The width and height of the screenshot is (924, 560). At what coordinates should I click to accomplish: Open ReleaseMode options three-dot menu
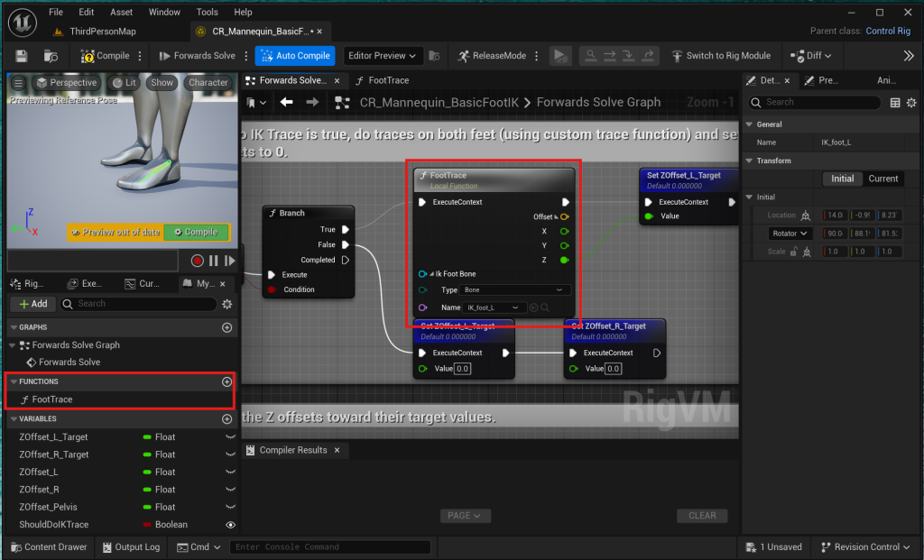(536, 56)
